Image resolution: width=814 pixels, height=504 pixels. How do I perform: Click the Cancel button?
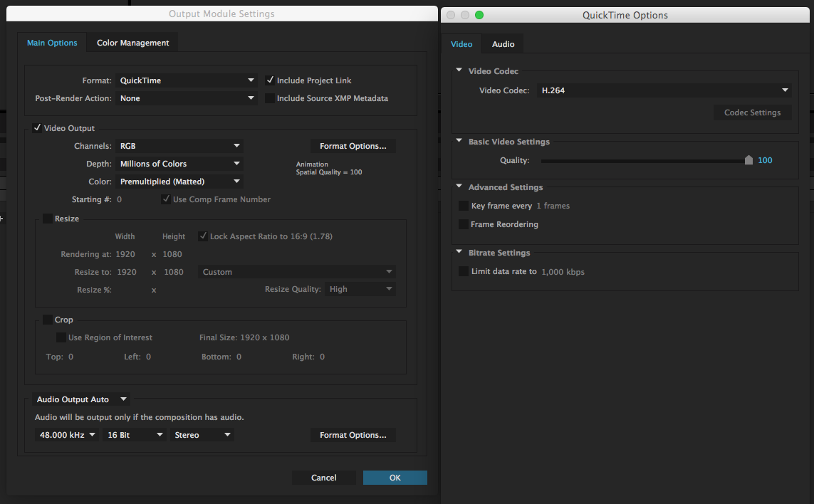pyautogui.click(x=324, y=478)
